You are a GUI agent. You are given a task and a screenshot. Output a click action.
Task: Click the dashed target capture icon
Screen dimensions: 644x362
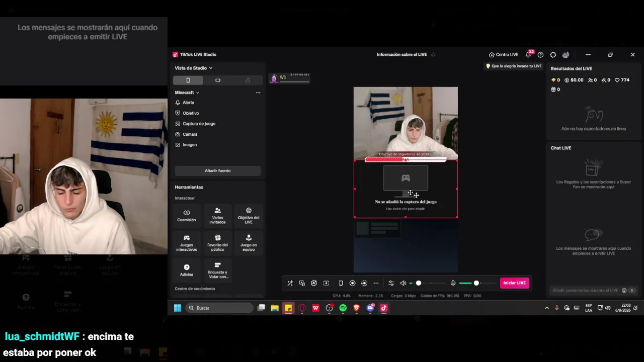[364, 283]
